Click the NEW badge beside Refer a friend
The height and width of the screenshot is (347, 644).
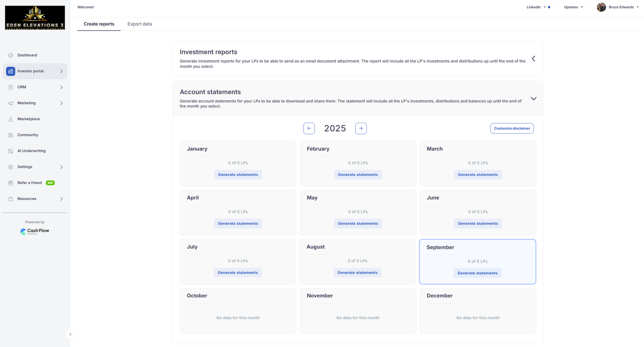pos(50,183)
